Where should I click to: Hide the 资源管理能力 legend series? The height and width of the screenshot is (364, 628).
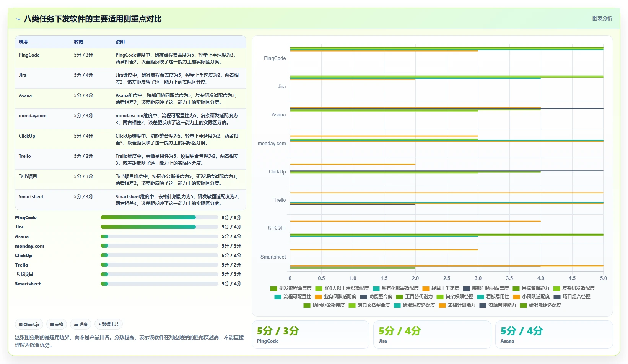tap(498, 305)
